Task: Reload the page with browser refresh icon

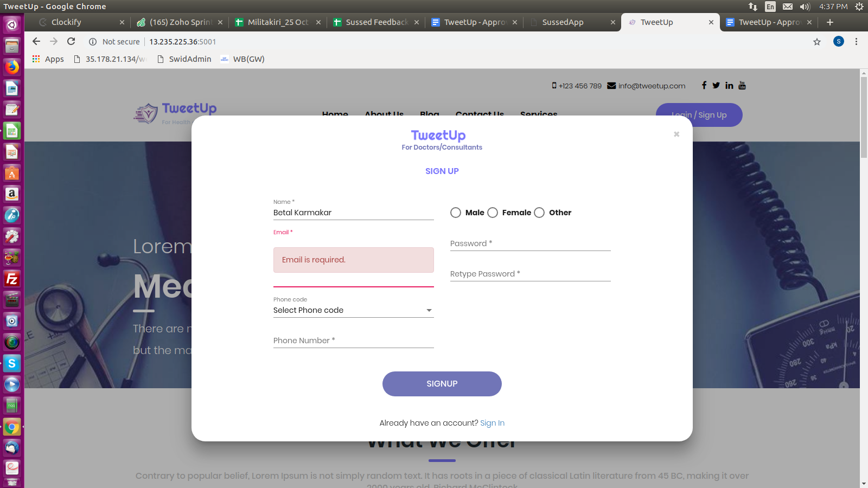Action: (71, 41)
